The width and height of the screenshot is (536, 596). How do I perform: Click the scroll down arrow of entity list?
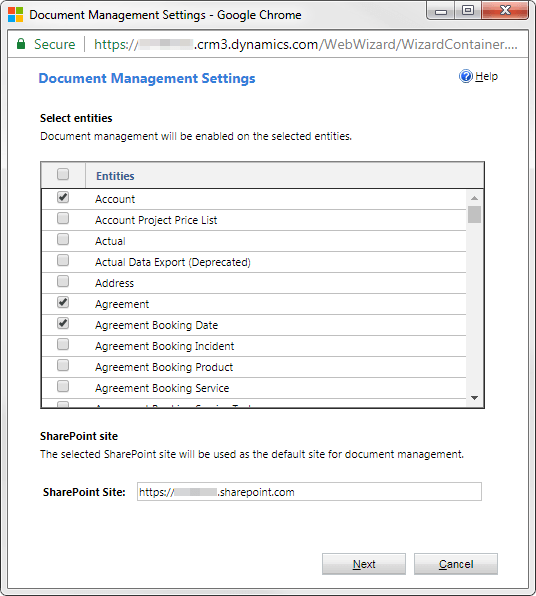point(474,398)
